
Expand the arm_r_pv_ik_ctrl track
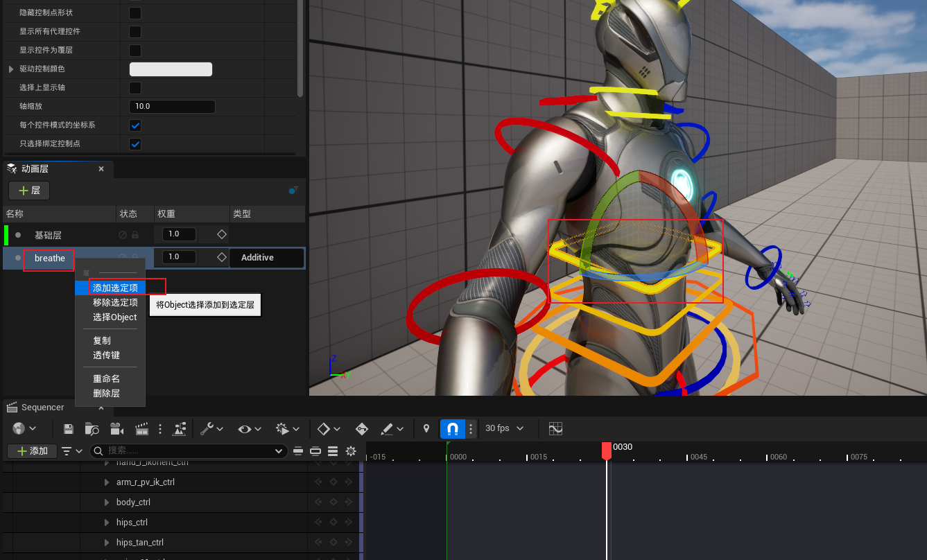click(x=107, y=482)
